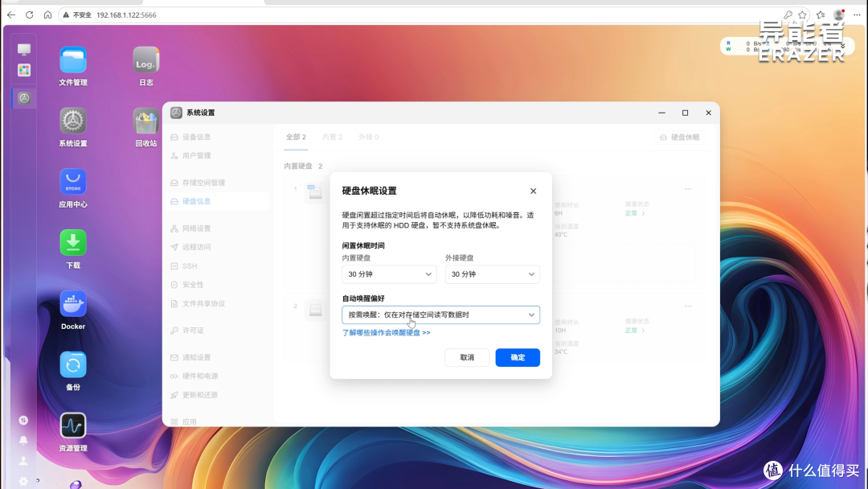
Task: Expand the 外接硬盘 30 分钟 dropdown
Action: click(x=493, y=274)
